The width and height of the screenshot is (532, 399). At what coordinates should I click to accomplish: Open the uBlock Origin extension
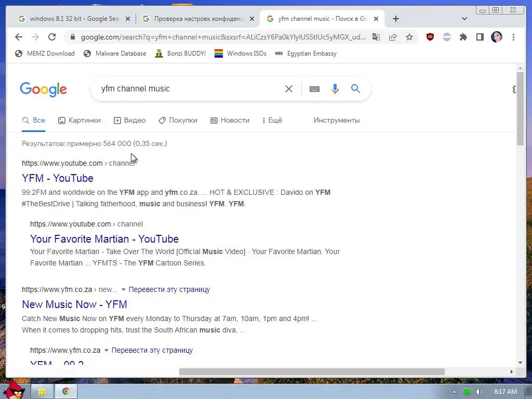[430, 37]
